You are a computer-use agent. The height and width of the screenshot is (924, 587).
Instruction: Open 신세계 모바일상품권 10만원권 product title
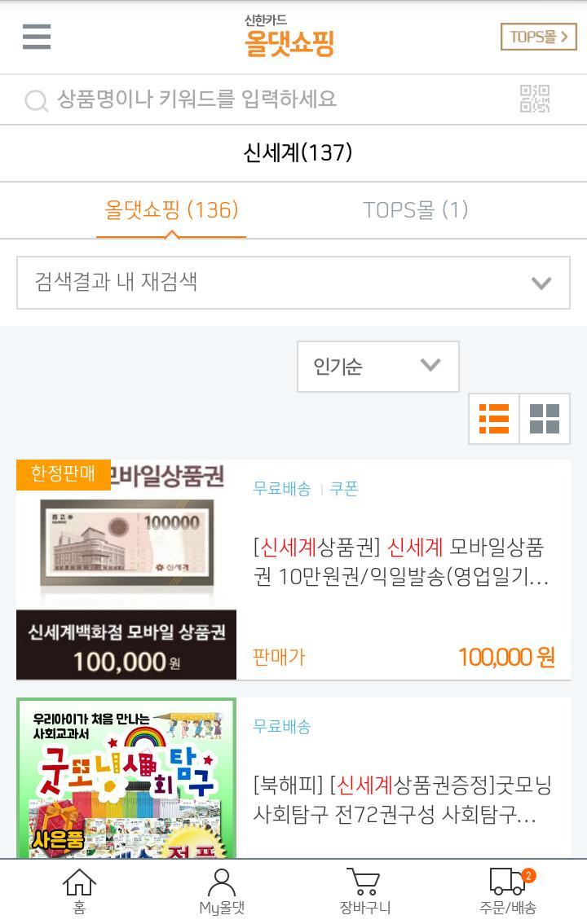coord(401,561)
